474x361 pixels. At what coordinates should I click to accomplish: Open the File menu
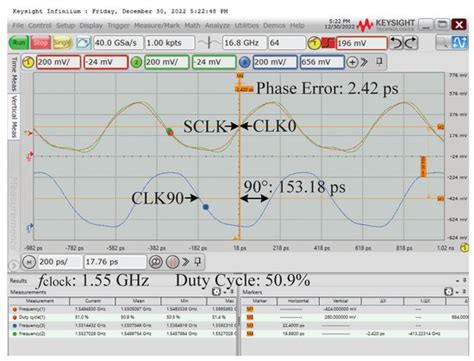(x=18, y=25)
